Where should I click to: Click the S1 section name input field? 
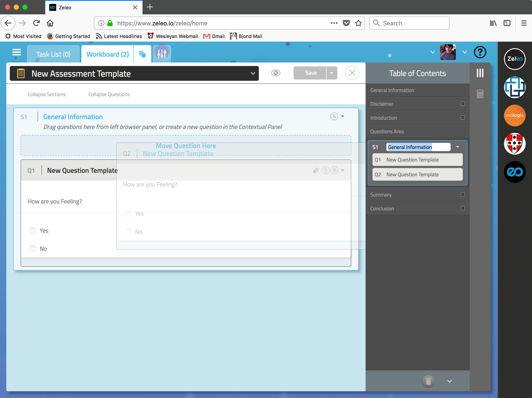[x=418, y=147]
